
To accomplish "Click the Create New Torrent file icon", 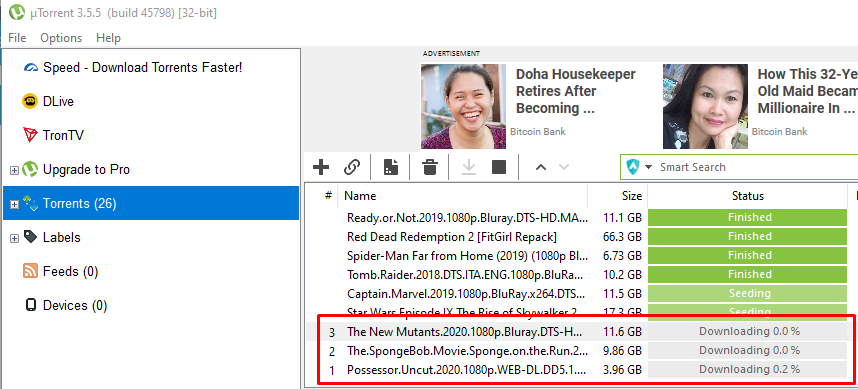I will coord(391,167).
